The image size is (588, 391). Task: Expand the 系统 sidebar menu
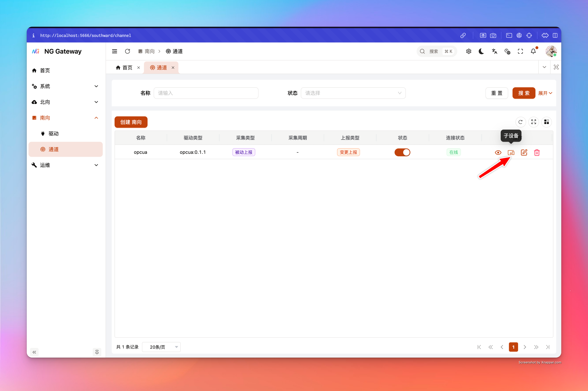(65, 86)
